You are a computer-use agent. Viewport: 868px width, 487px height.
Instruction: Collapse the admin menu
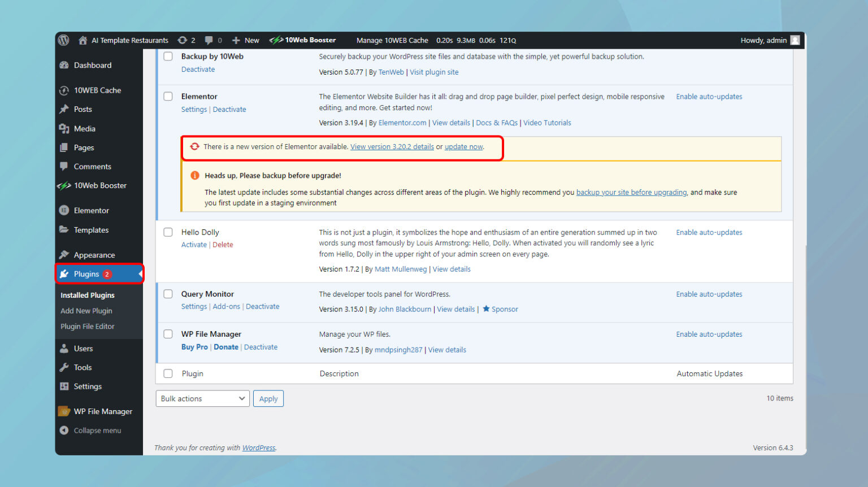[97, 430]
